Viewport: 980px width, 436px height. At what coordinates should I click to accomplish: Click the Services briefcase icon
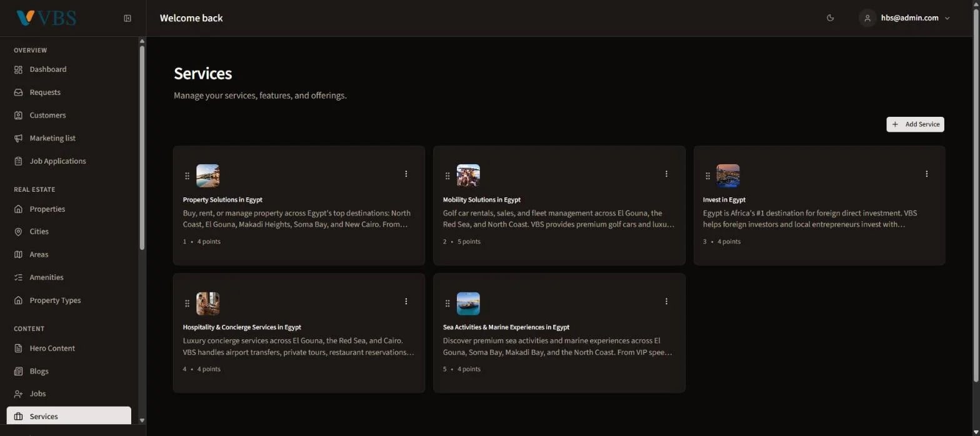[x=18, y=417]
